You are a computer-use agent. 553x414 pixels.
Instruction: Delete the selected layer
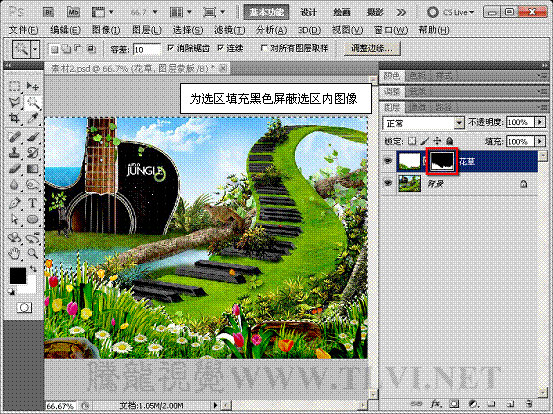pos(528,404)
